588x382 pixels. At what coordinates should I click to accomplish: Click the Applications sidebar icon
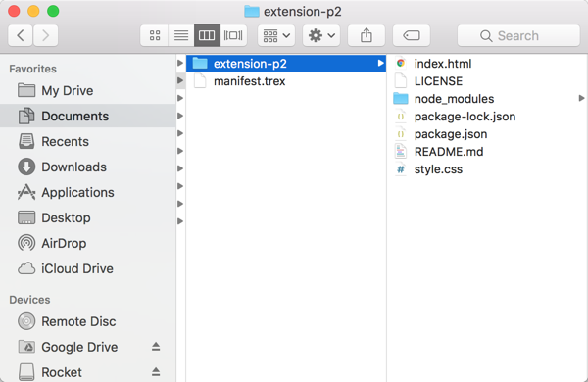coord(26,192)
